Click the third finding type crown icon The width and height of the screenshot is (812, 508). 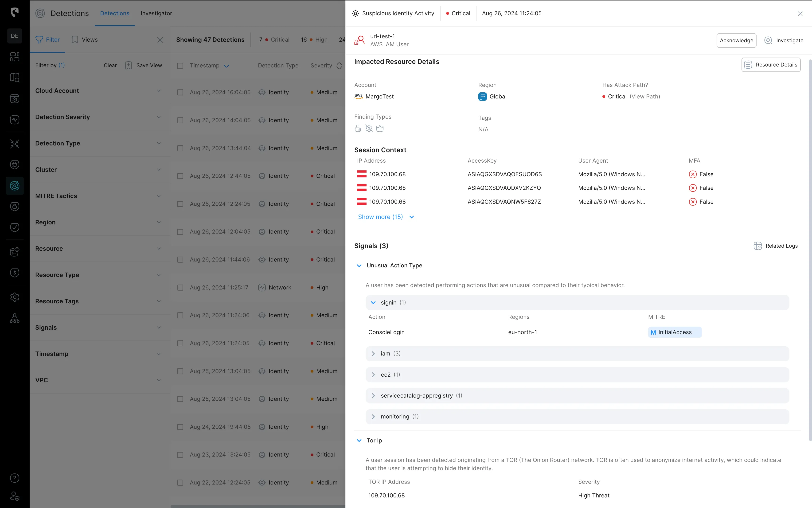pos(380,129)
